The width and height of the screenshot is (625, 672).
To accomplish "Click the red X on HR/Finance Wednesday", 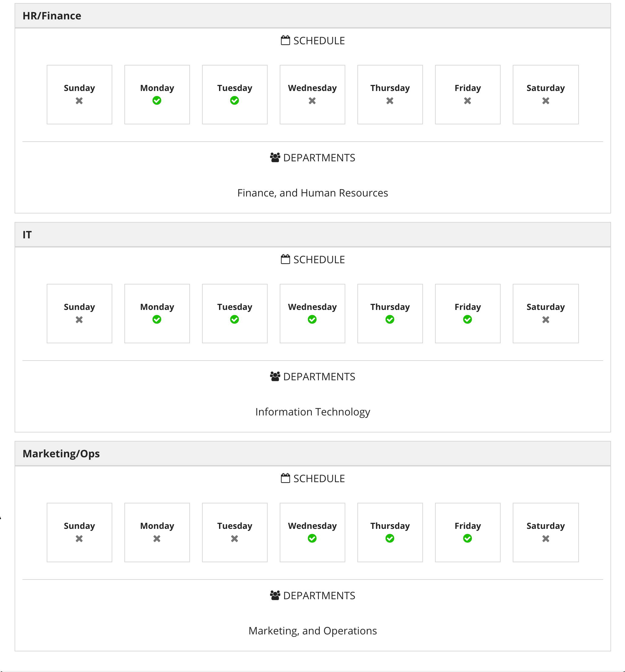I will [312, 101].
